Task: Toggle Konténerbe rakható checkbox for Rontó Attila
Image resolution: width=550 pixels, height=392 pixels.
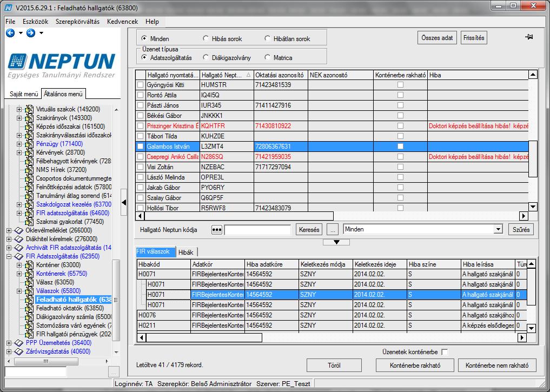Action: point(400,95)
